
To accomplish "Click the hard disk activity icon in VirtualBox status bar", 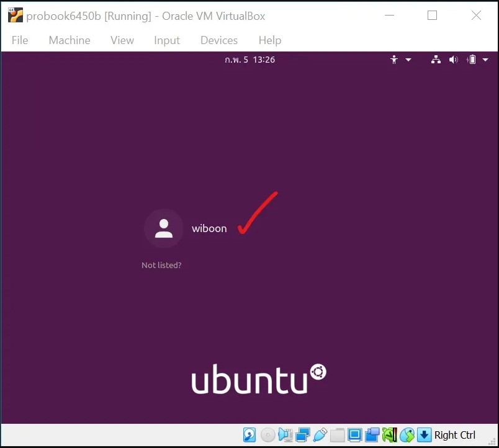I will pos(249,435).
